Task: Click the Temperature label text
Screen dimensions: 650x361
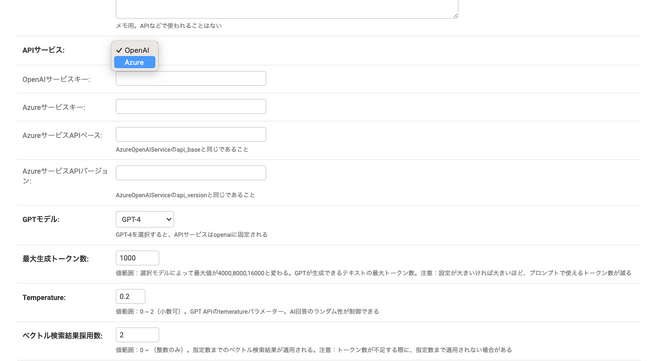Action: (44, 298)
